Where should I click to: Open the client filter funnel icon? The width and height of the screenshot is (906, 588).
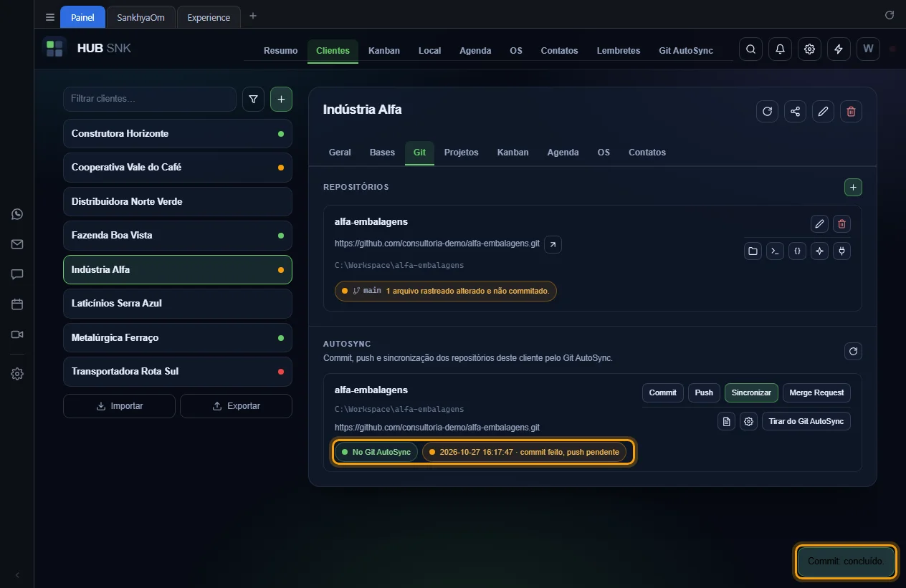tap(253, 100)
